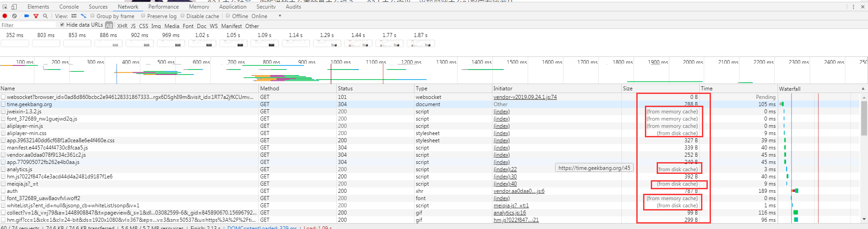Activate the inspect element picker icon
The width and height of the screenshot is (868, 229).
click(x=5, y=7)
